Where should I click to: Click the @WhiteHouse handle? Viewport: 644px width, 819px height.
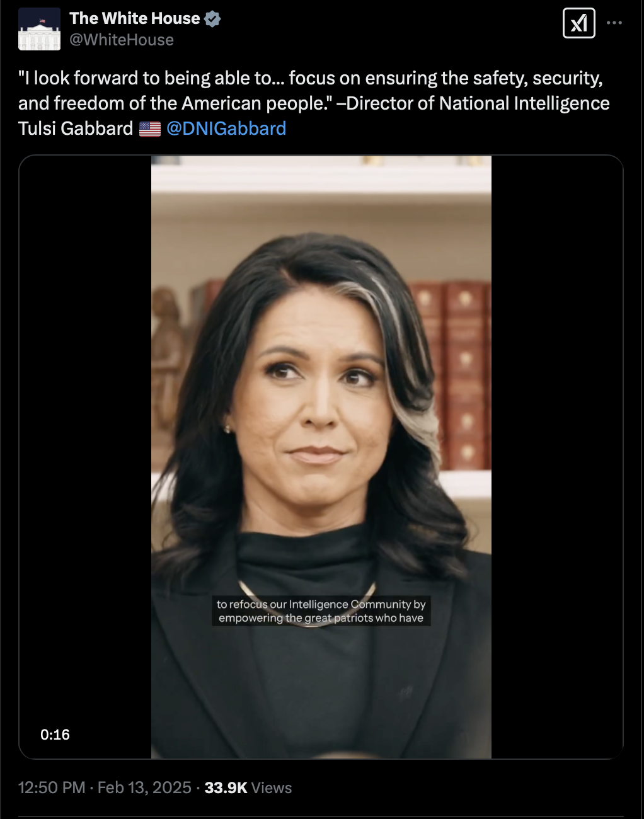[122, 40]
